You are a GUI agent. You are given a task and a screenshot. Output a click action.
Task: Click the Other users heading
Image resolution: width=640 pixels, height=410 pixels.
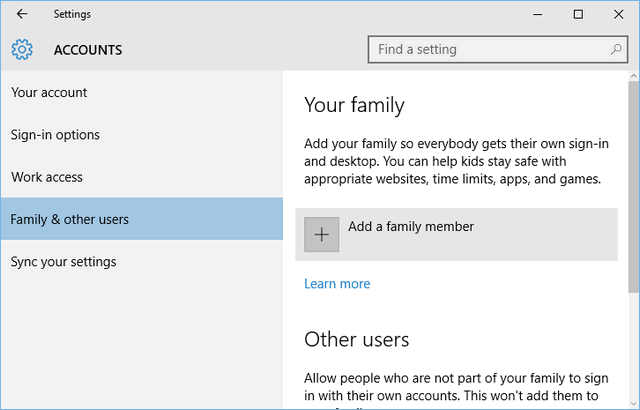356,339
